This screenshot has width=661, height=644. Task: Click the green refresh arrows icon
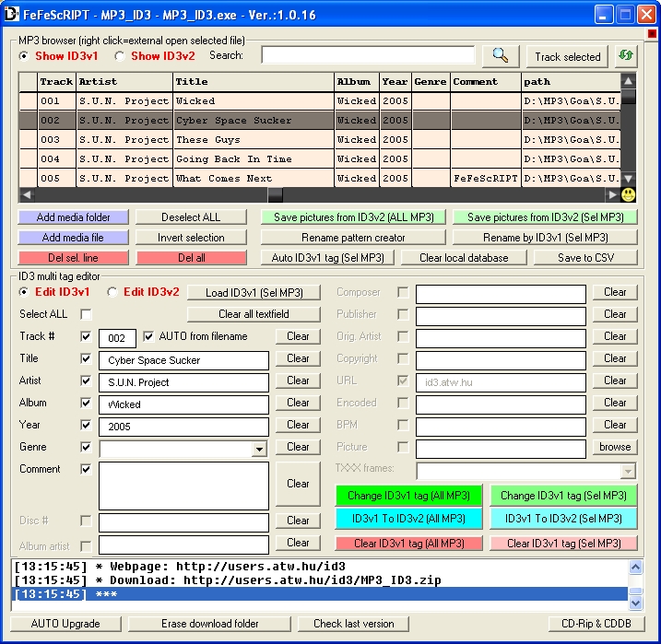click(626, 56)
